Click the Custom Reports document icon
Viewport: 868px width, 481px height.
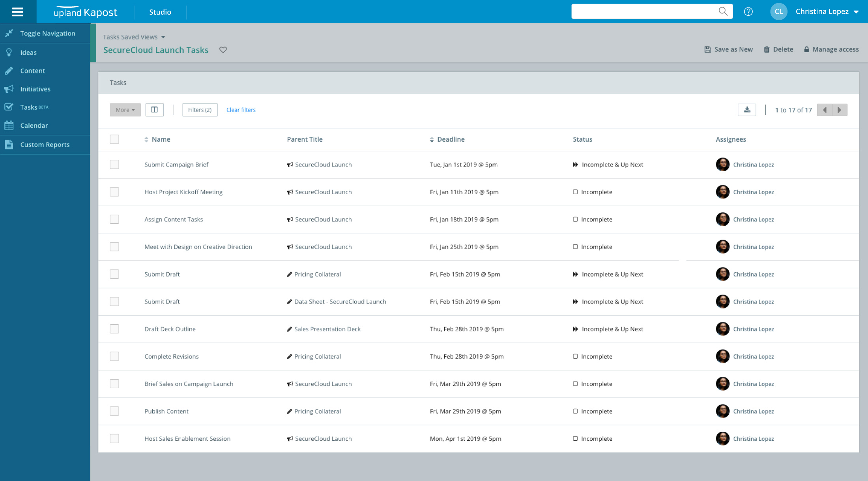point(9,144)
